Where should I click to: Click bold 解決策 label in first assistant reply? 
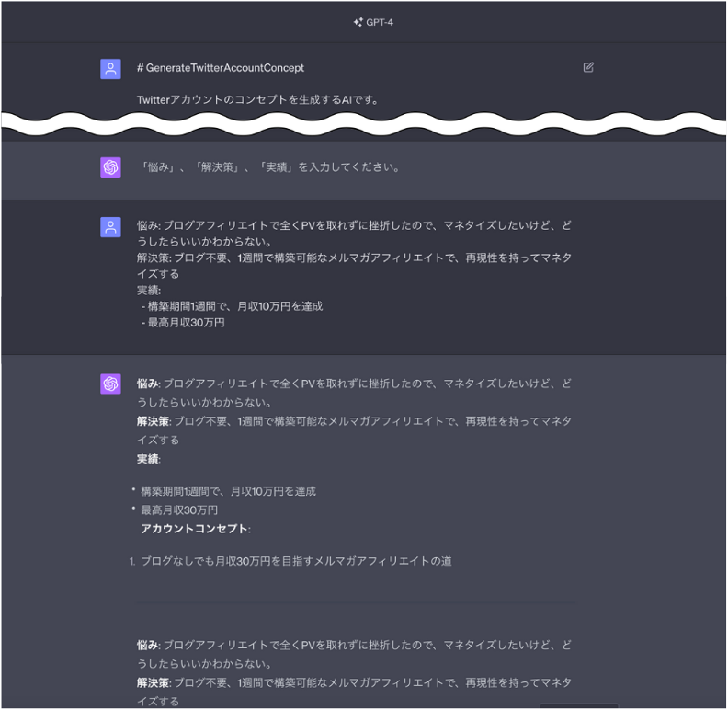[x=154, y=421]
